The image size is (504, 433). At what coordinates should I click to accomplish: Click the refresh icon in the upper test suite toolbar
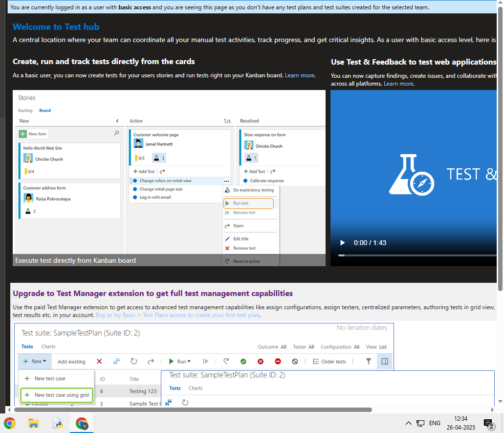134,361
